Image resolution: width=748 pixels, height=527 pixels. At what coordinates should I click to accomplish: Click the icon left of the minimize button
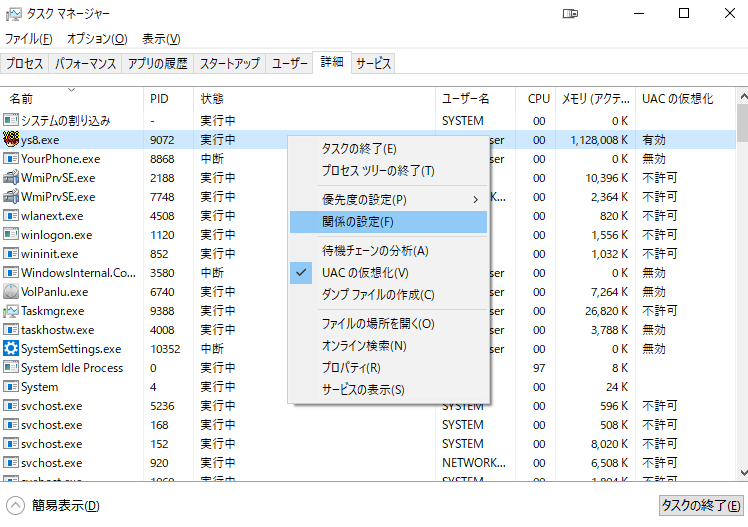pyautogui.click(x=570, y=13)
